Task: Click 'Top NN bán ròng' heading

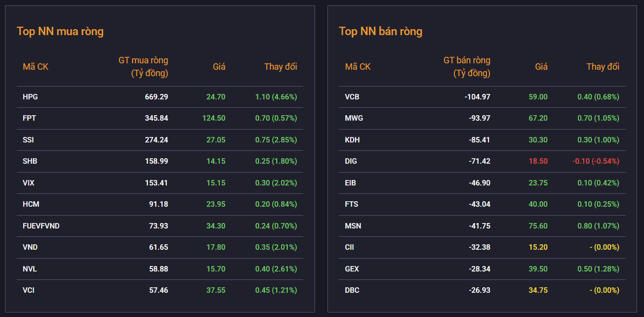Action: [380, 32]
